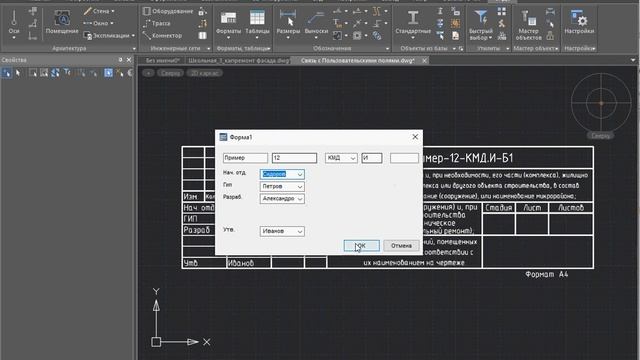Click the Пример text field
Screen dimensions: 640x360
(245, 158)
